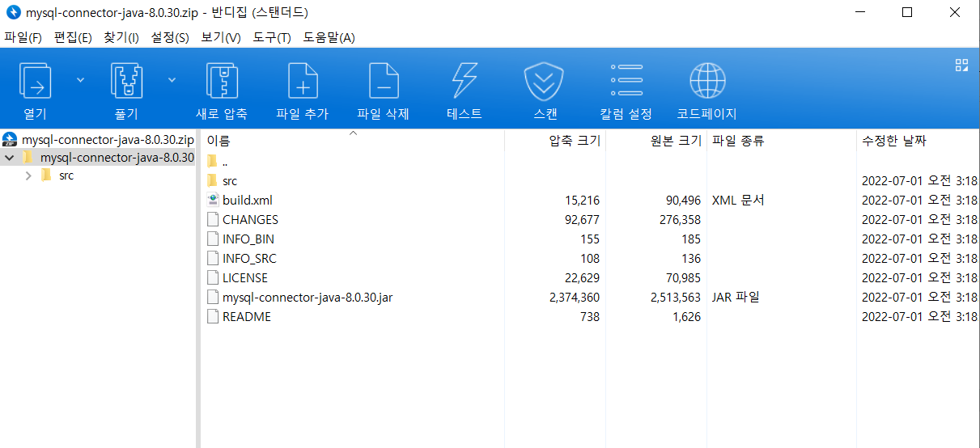Image resolution: width=980 pixels, height=448 pixels.
Task: Open Column Settings (칼럼 설정) icon
Action: (626, 81)
